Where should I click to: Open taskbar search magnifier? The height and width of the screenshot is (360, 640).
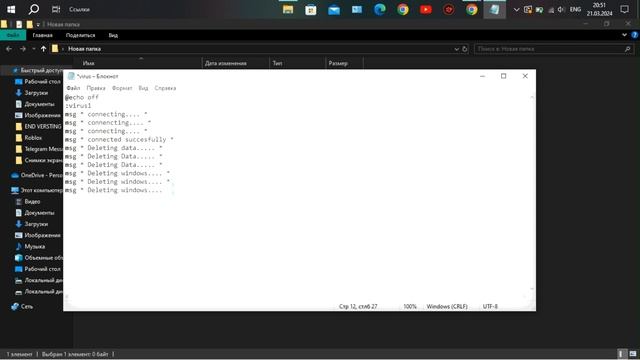(33, 9)
